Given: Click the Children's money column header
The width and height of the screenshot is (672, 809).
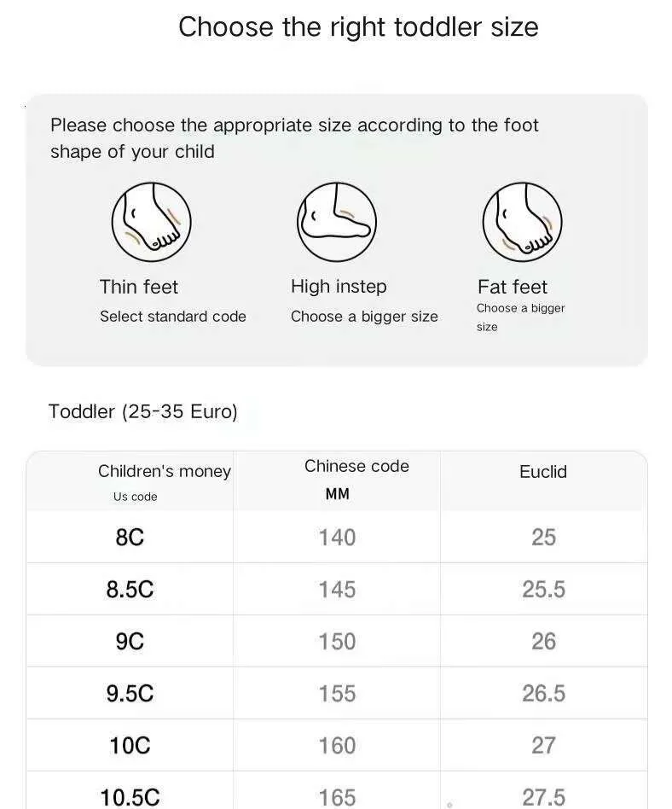Looking at the screenshot, I should pyautogui.click(x=164, y=472).
